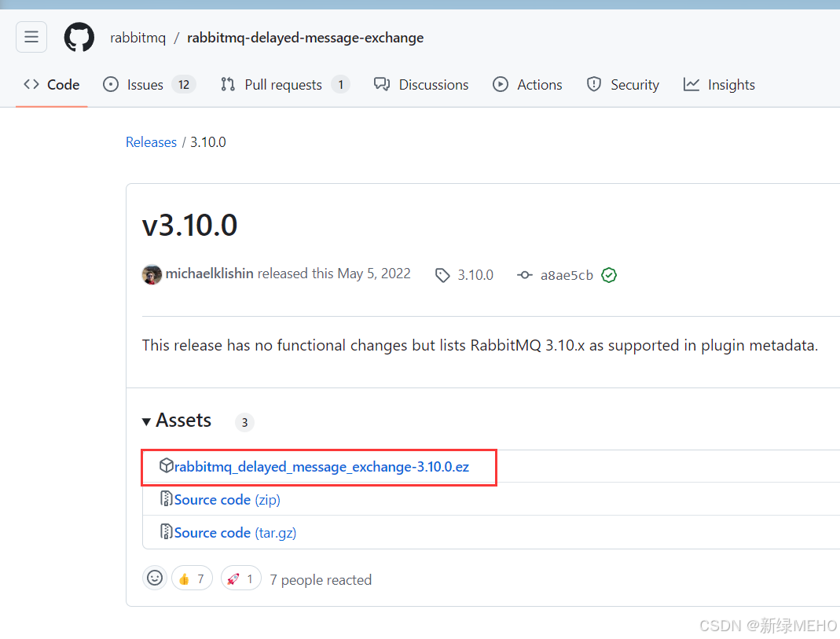
Task: Download rabbitmq_delayed_message_exchange-3.10.0.ez file
Action: [321, 467]
